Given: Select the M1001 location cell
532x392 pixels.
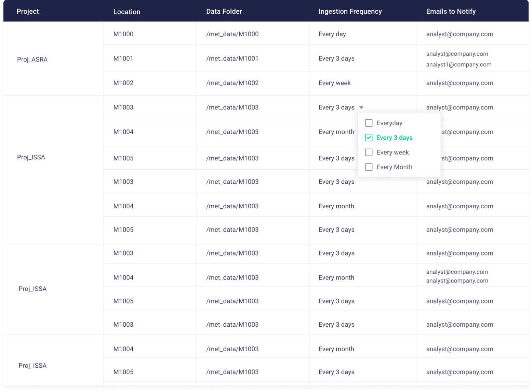Looking at the screenshot, I should click(x=123, y=58).
